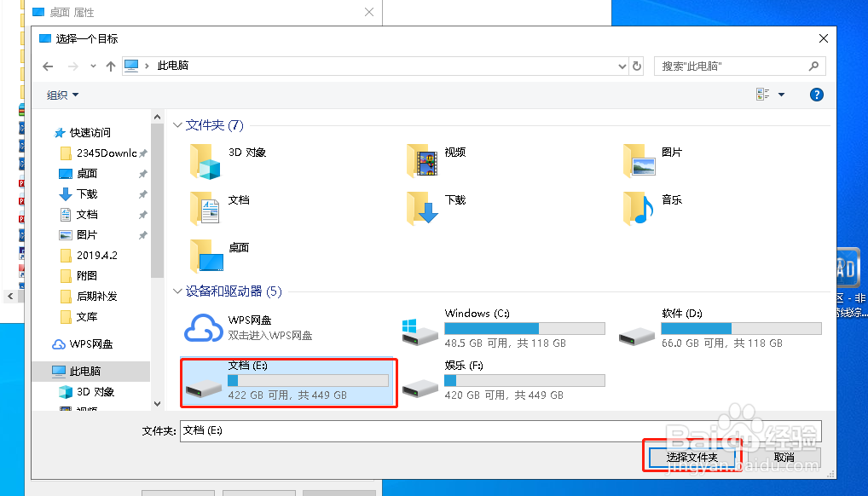Click the Forward navigation arrow
The image size is (868, 496).
click(x=73, y=66)
